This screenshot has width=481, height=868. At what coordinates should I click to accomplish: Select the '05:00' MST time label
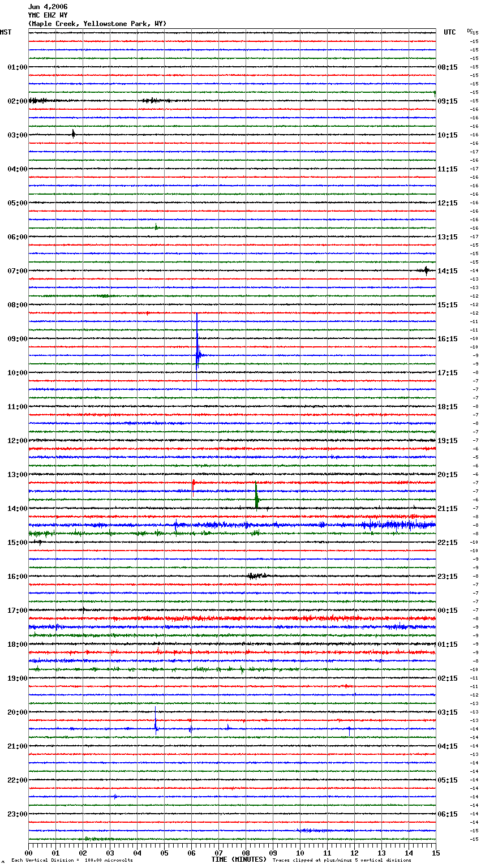coord(18,203)
